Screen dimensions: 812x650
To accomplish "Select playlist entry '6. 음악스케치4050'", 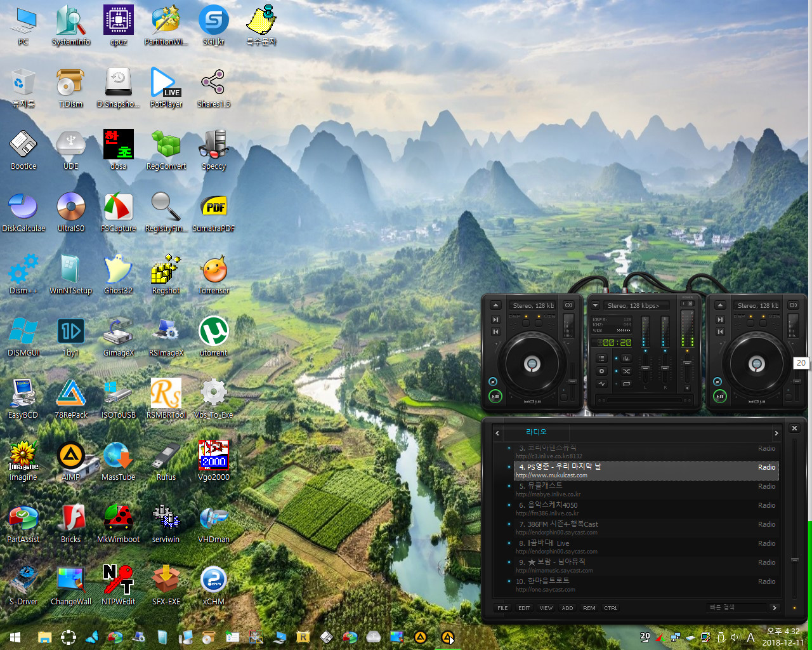I will click(646, 508).
